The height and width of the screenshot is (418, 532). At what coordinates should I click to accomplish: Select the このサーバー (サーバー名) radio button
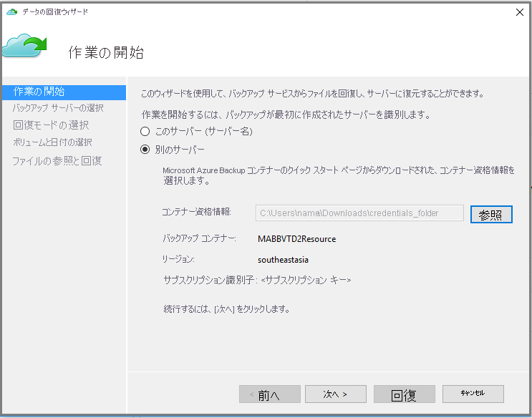pyautogui.click(x=145, y=131)
